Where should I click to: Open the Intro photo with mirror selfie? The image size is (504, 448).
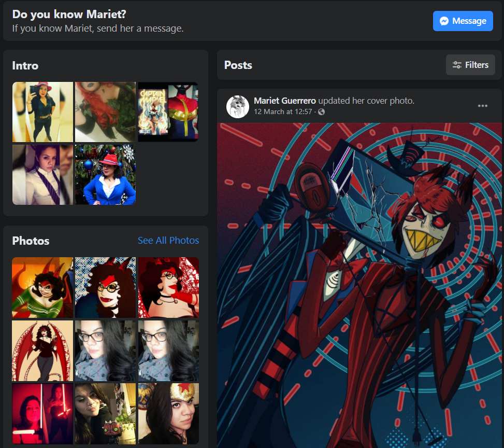tap(43, 112)
